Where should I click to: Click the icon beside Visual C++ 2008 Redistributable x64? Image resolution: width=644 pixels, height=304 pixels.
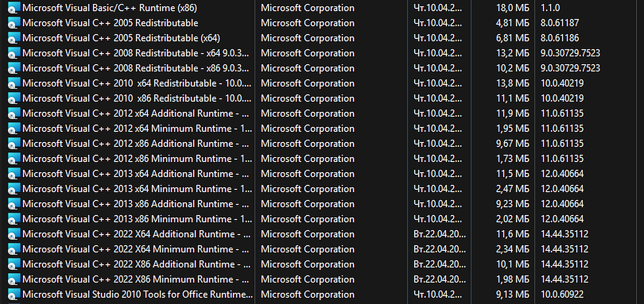pos(14,53)
